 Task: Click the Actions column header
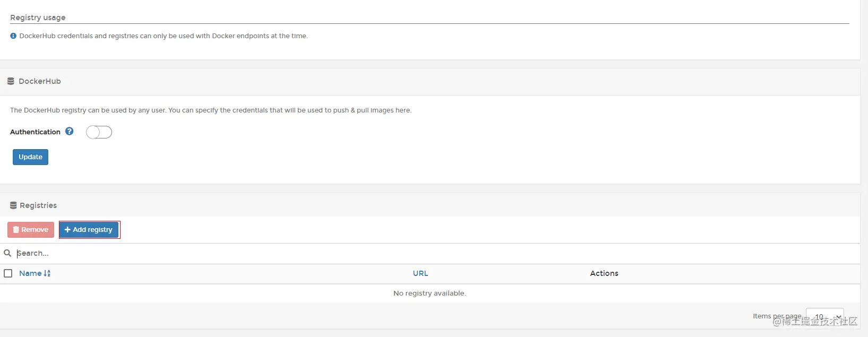604,273
